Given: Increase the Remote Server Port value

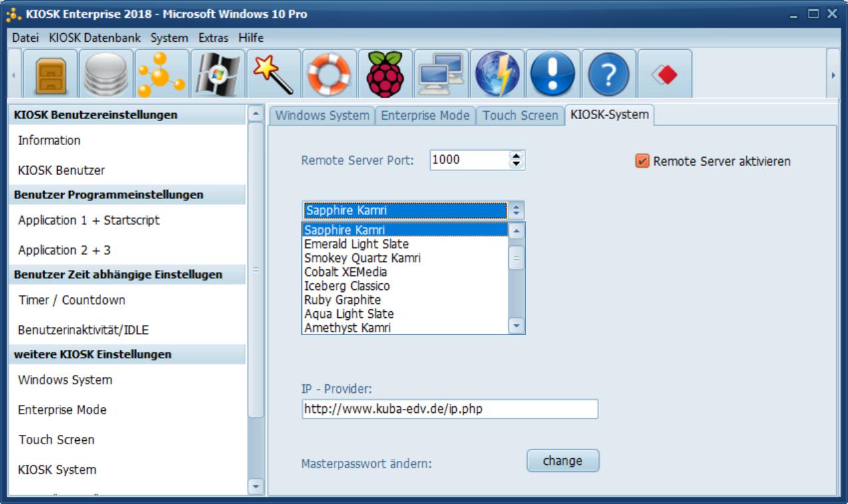Looking at the screenshot, I should point(517,156).
